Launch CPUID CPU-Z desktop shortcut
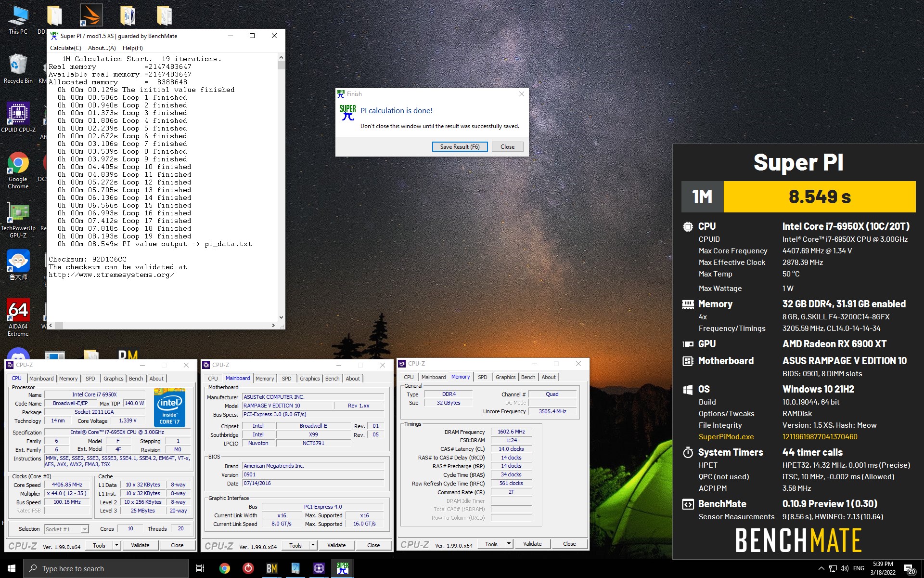Image resolution: width=924 pixels, height=578 pixels. tap(18, 117)
